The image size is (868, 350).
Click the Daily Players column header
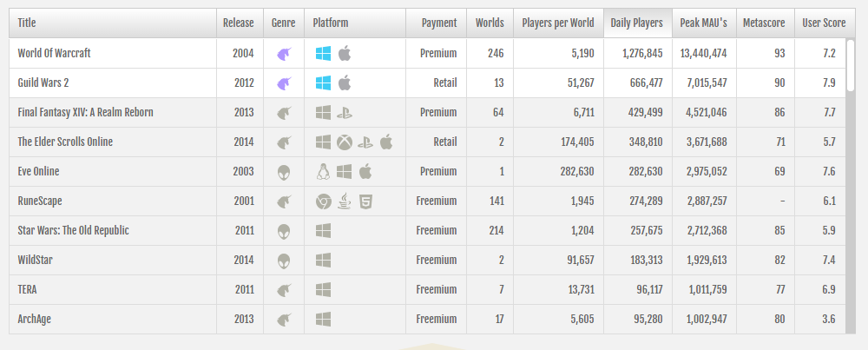638,23
